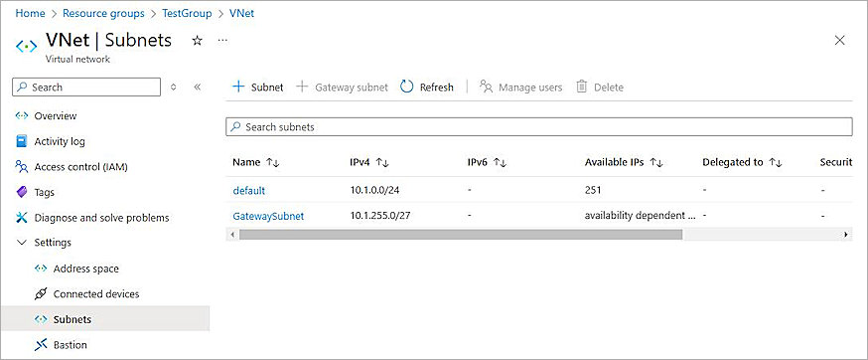Open Address space settings
Screen dimensions: 868x360
[85, 269]
